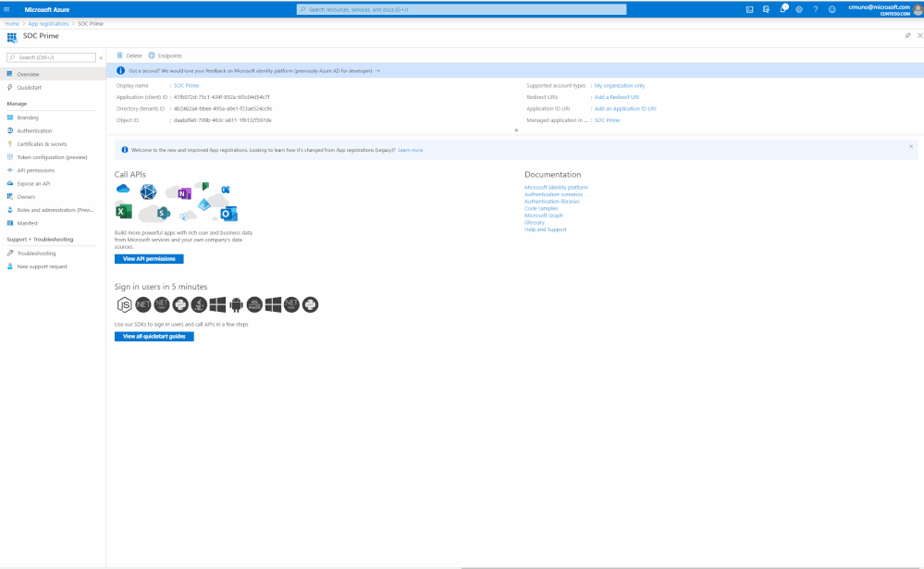Viewport: 924px width, 569px height.
Task: Open the Directory + subscription filter icon
Action: (x=766, y=9)
